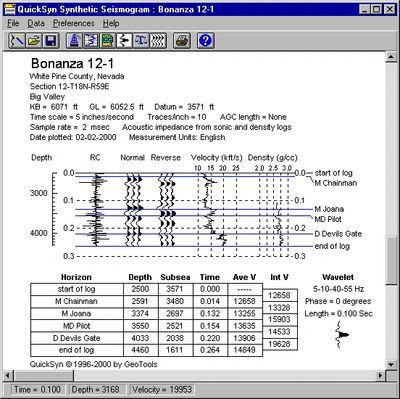This screenshot has width=400, height=399.
Task: Click the 'M Chainman' horizon label on plot
Action: click(x=336, y=183)
